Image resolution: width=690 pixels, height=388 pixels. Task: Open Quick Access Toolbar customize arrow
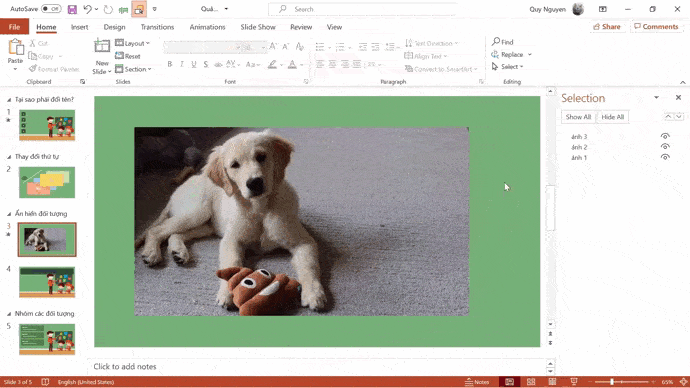pyautogui.click(x=154, y=9)
